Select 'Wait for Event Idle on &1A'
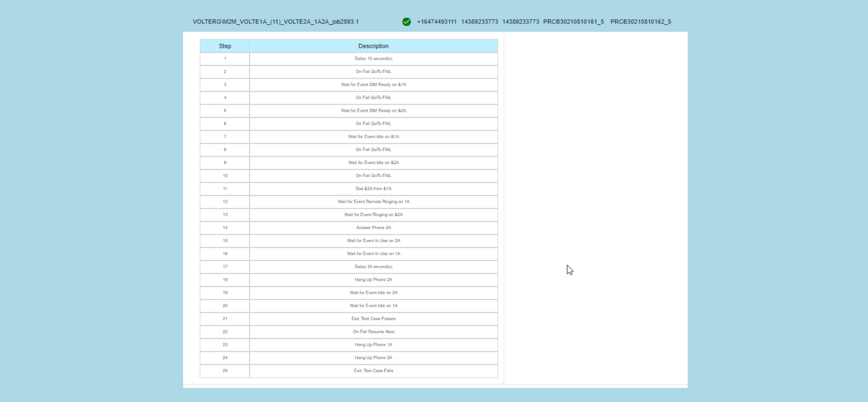The image size is (868, 402). 374,137
